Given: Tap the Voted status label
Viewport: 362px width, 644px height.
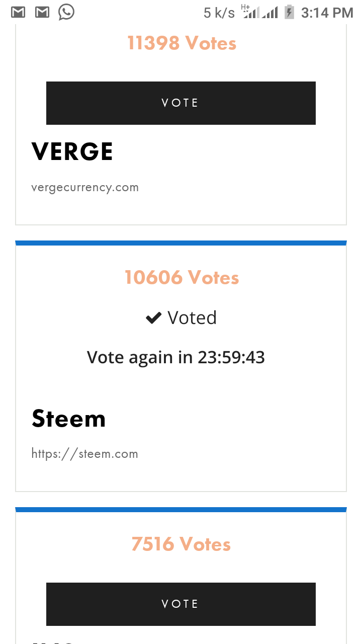Looking at the screenshot, I should point(192,318).
